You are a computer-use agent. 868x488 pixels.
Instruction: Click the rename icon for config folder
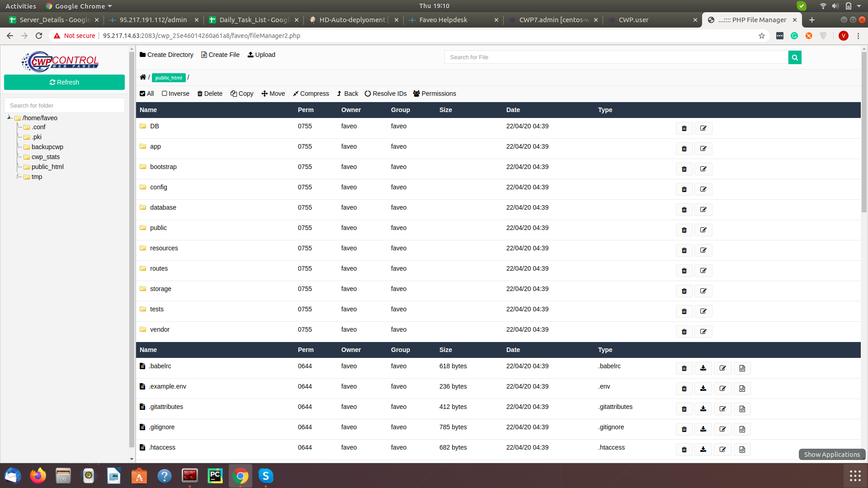click(x=703, y=189)
